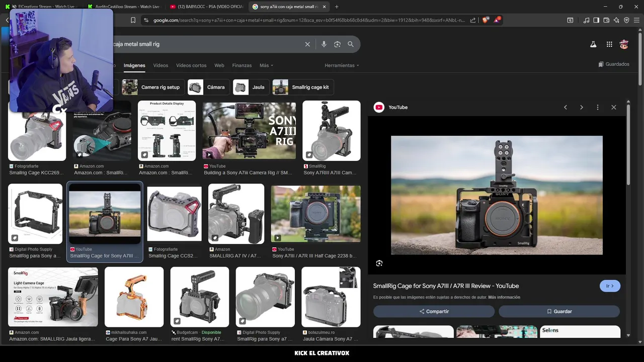
Task: Switch to the Videos search tab
Action: [x=160, y=65]
